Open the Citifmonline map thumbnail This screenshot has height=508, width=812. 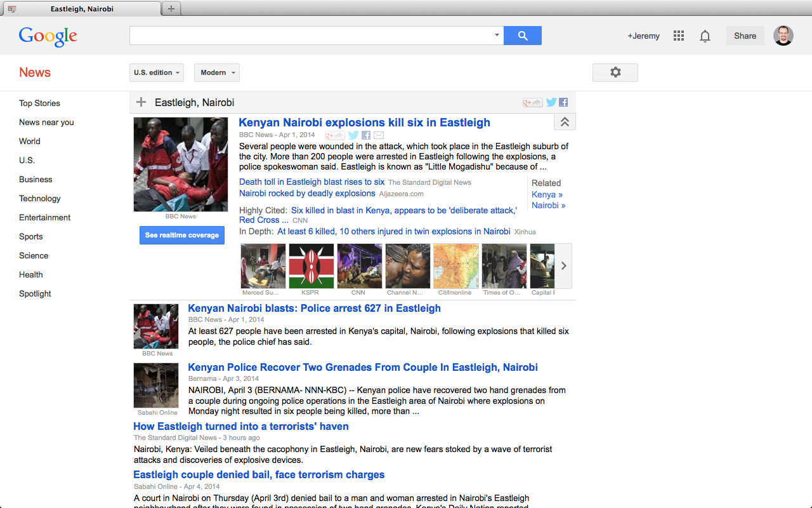456,266
